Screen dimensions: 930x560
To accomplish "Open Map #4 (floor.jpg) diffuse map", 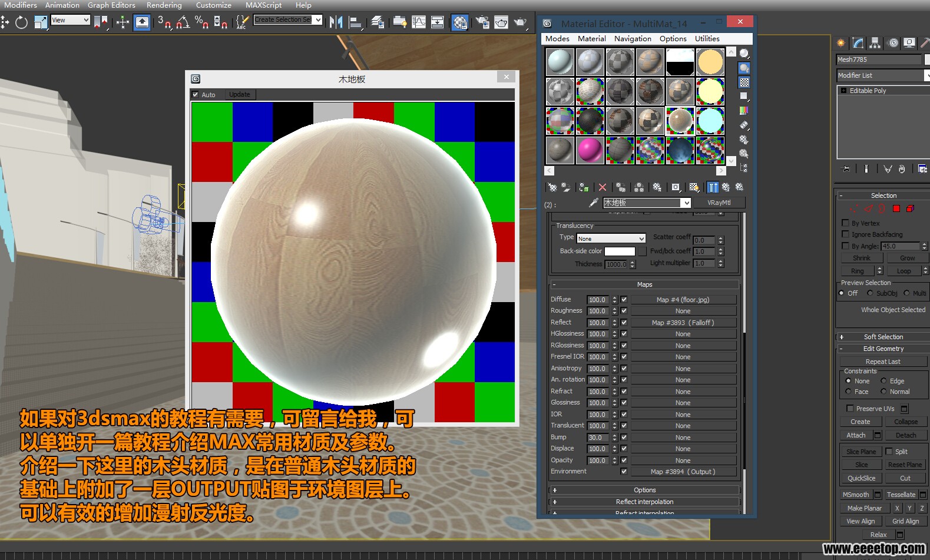I will (683, 300).
